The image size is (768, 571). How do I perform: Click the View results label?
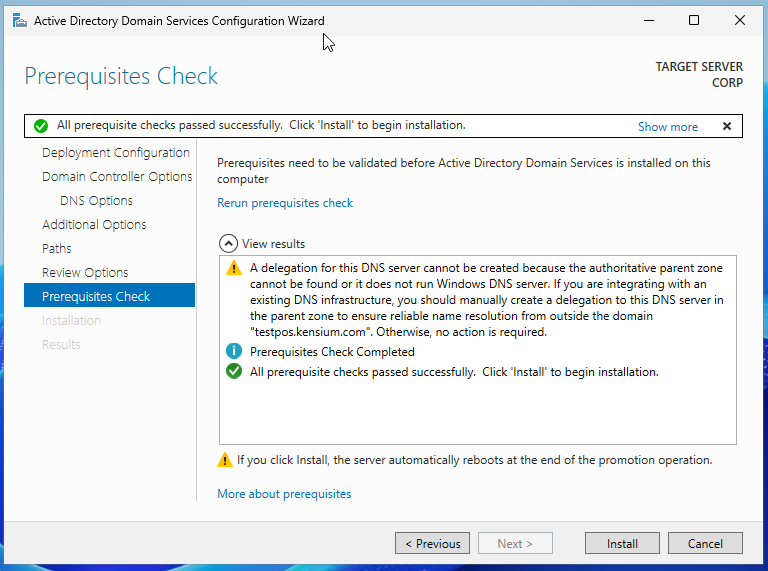point(273,243)
